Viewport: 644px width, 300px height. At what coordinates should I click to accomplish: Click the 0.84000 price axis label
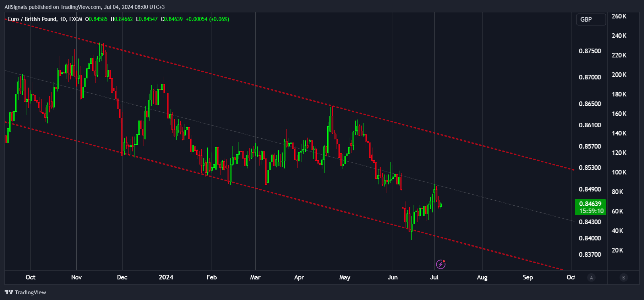click(x=590, y=238)
